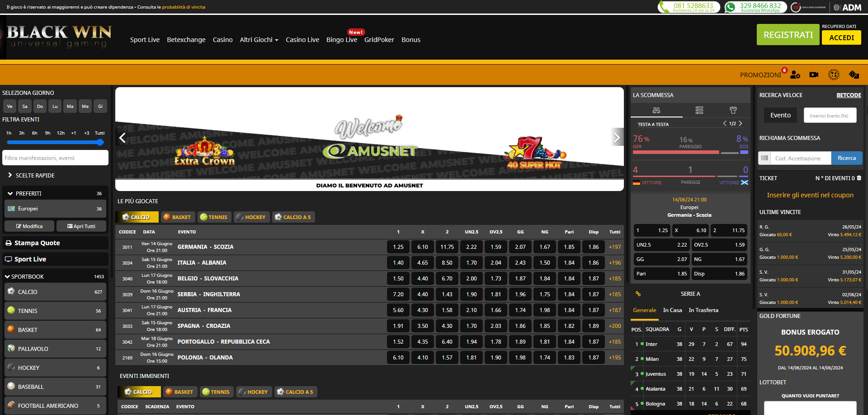Click the barcode icon beside Cod. Accettazione
The height and width of the screenshot is (415, 868).
[x=764, y=158]
